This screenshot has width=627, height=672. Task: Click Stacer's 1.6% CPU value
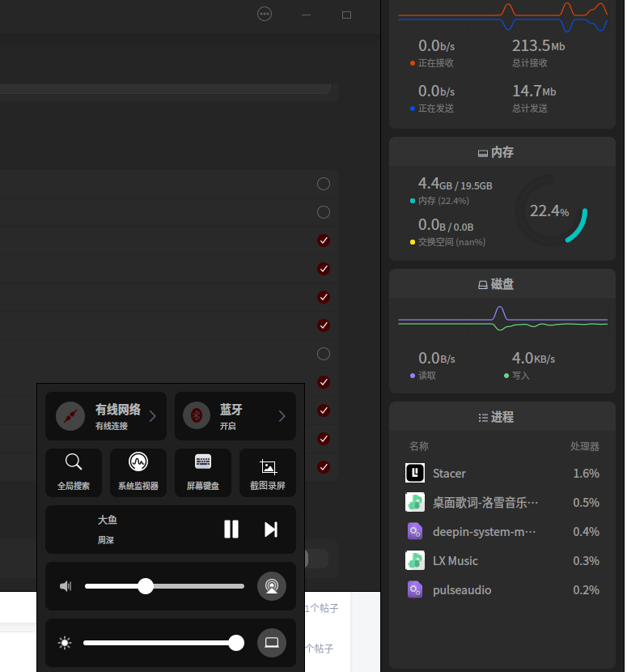click(x=586, y=473)
